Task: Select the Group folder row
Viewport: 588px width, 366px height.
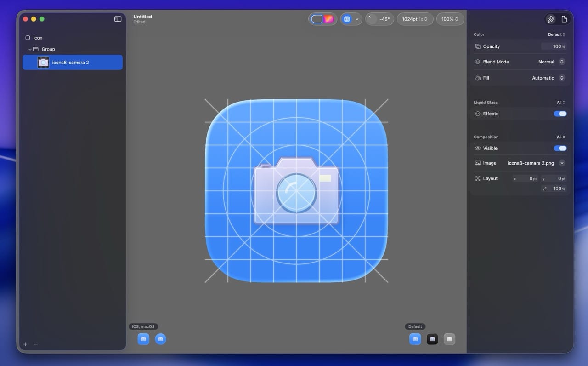Action: click(x=73, y=49)
